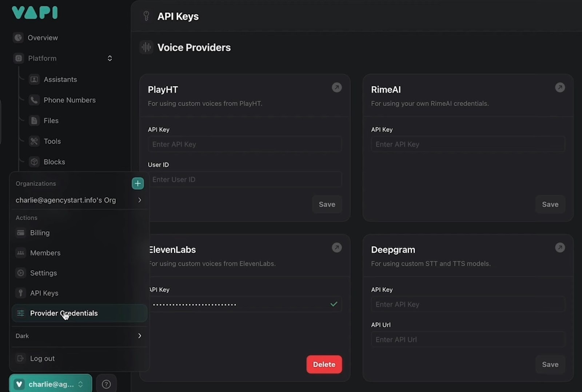The width and height of the screenshot is (582, 392).
Task: Save the Deepgram credentials
Action: pos(550,364)
